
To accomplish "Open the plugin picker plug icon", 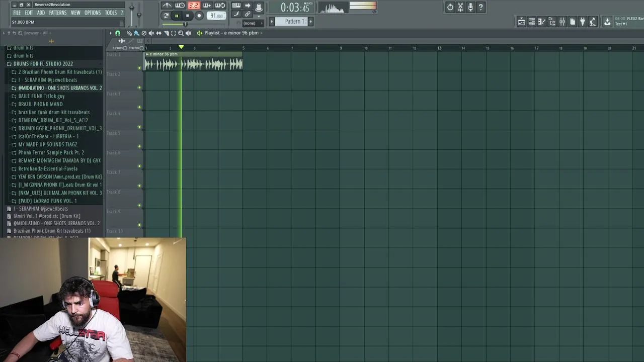I will (583, 22).
